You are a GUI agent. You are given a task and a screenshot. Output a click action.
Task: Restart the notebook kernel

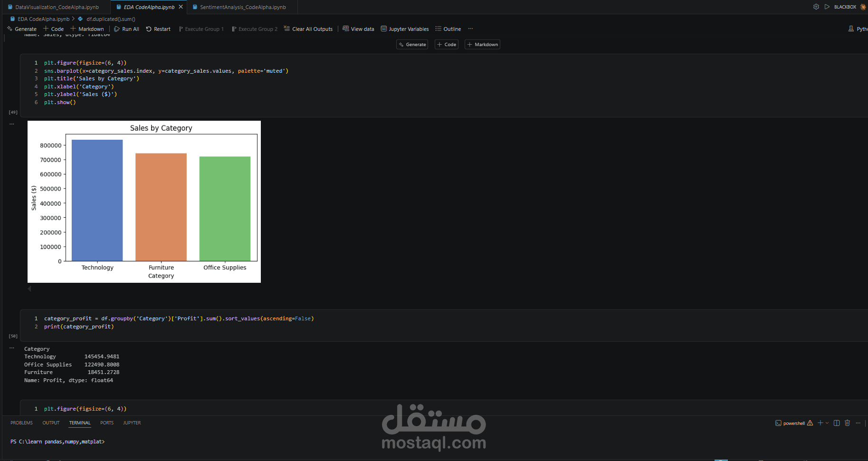pyautogui.click(x=158, y=29)
